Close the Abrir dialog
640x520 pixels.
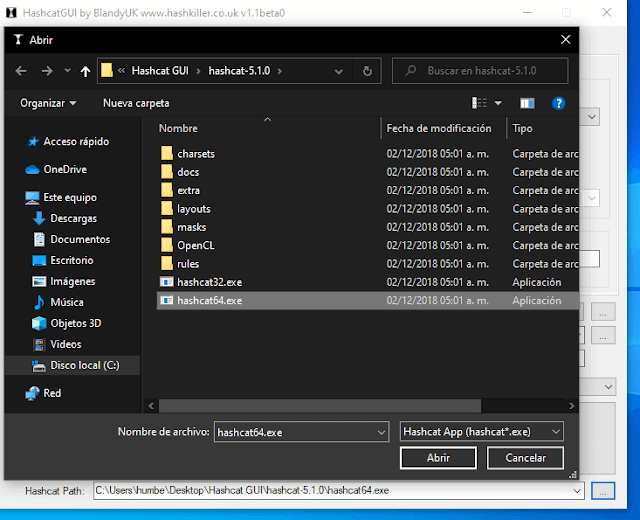coord(565,40)
